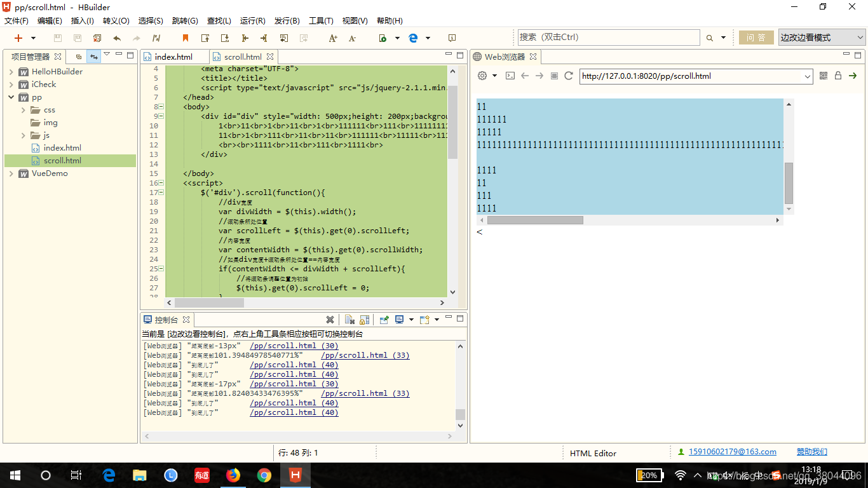Collapse the pp project node
The width and height of the screenshot is (868, 488).
coord(11,97)
